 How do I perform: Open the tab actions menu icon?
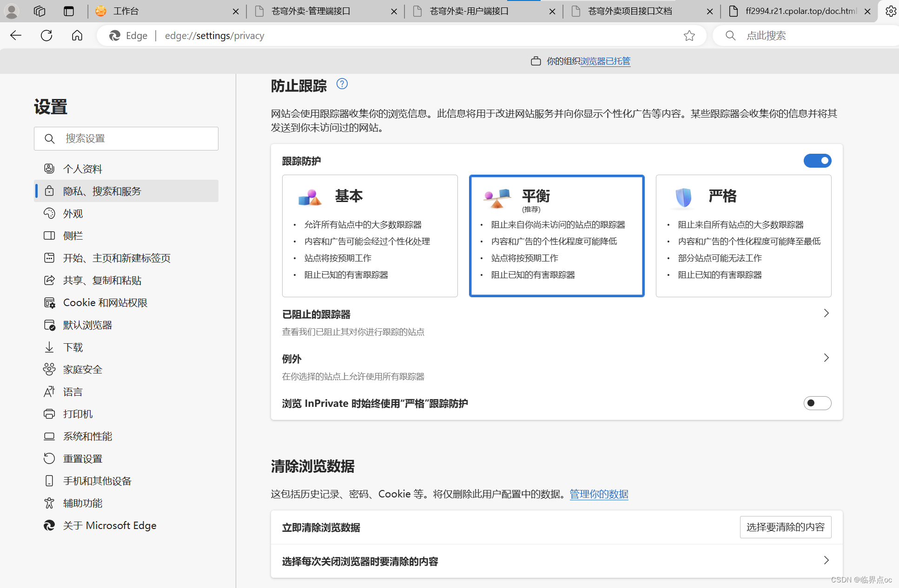click(x=69, y=11)
